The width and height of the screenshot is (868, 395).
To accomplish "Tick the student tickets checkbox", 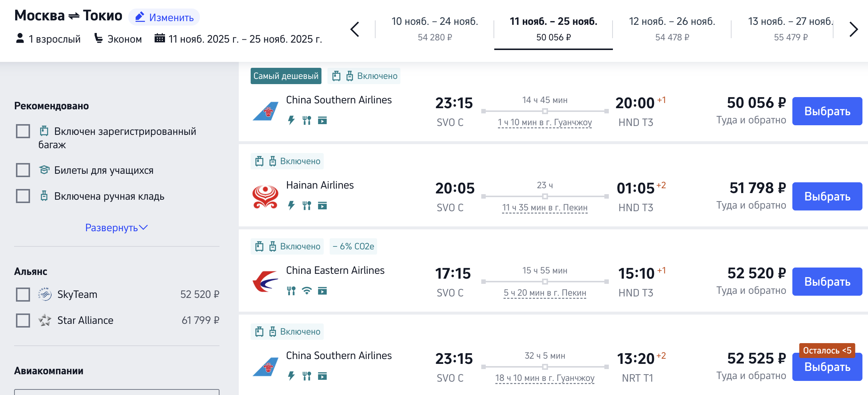I will click(23, 170).
